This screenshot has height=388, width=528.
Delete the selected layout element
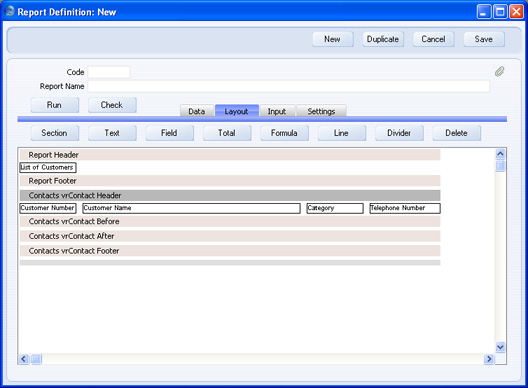pyautogui.click(x=457, y=133)
